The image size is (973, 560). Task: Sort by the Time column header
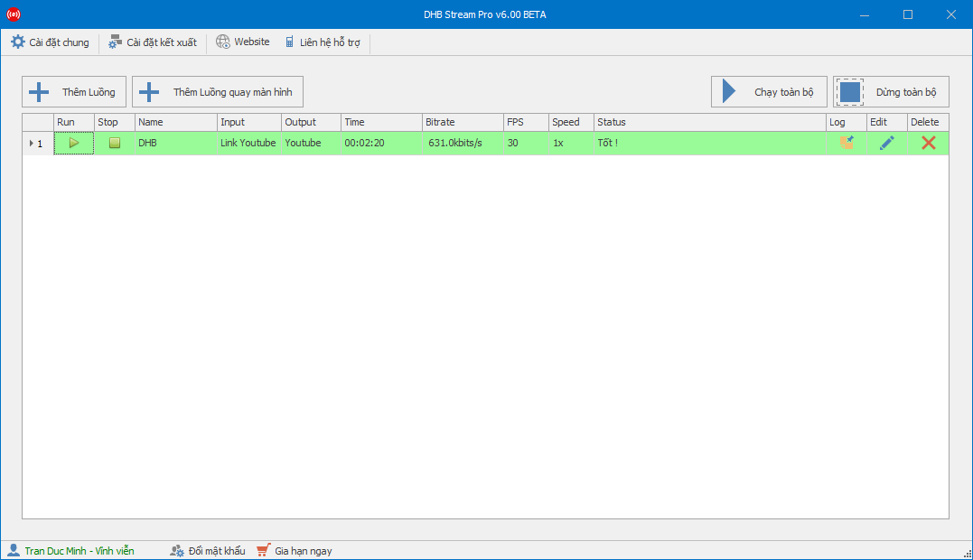[381, 122]
